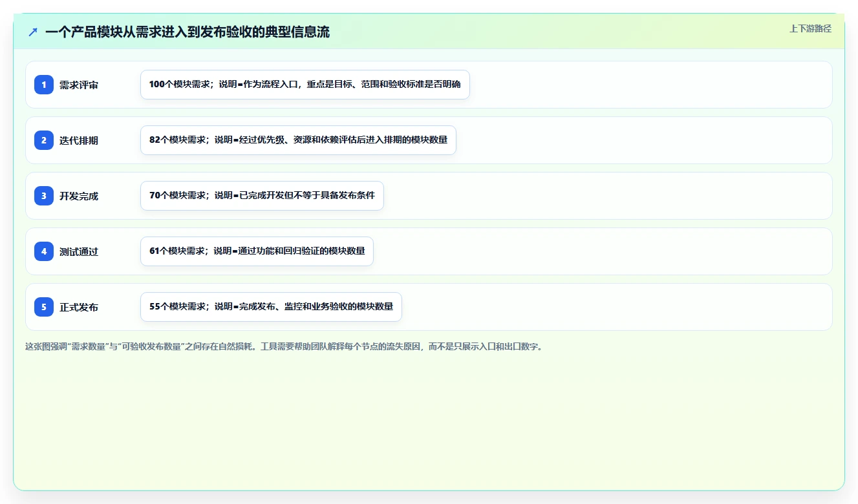This screenshot has height=504, width=858.
Task: Click the step 4 number badge
Action: coord(44,251)
